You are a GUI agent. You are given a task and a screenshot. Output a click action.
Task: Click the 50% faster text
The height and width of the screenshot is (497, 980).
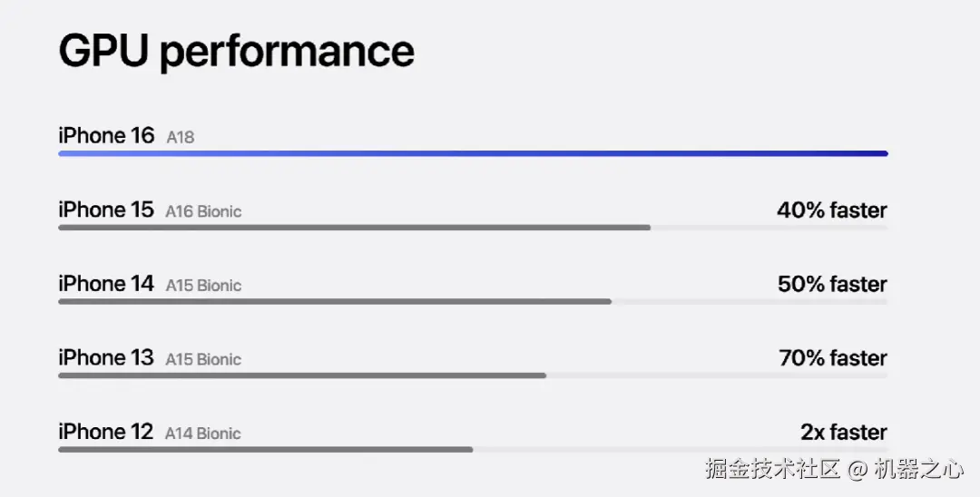point(832,284)
